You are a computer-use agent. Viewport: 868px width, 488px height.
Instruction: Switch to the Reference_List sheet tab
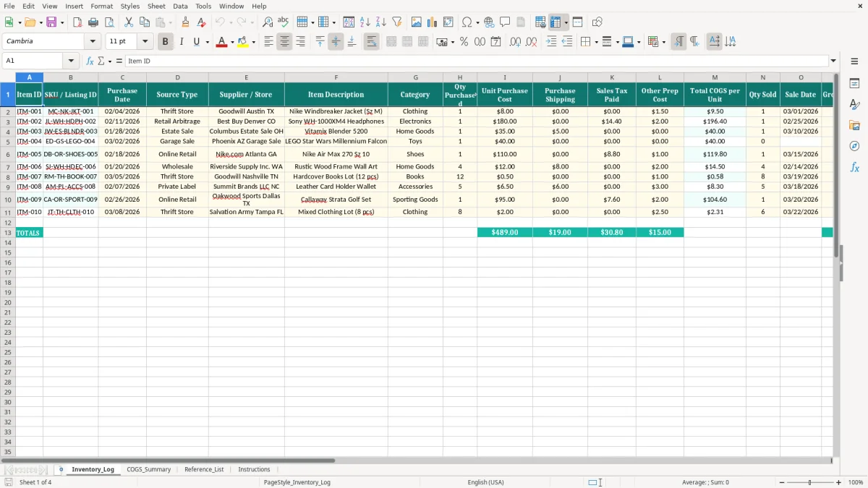click(x=204, y=469)
